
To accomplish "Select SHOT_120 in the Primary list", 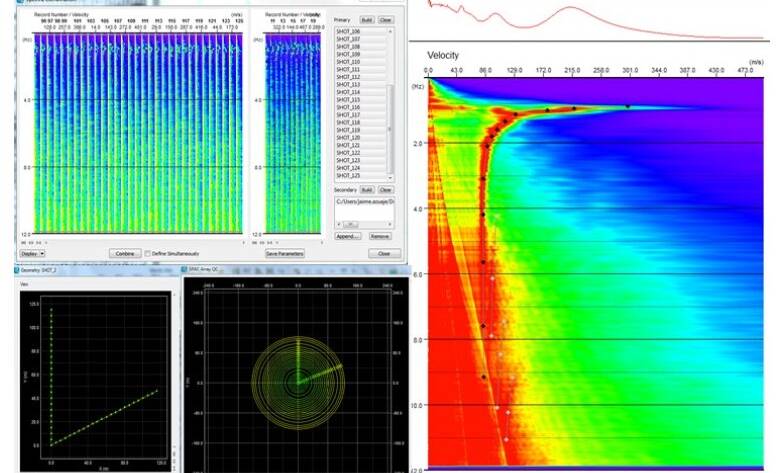I will [x=348, y=137].
